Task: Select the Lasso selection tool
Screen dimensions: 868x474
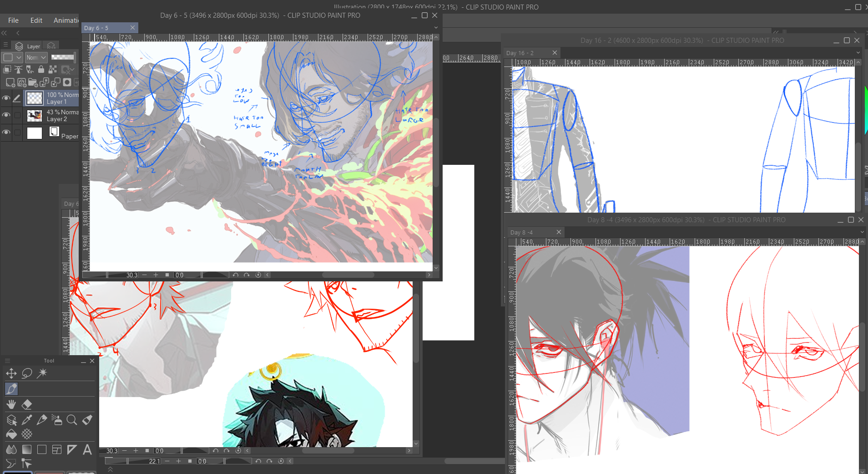Action: tap(27, 373)
